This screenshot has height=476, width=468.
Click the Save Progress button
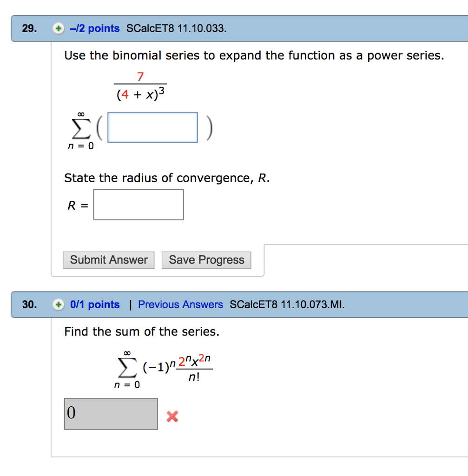206,260
